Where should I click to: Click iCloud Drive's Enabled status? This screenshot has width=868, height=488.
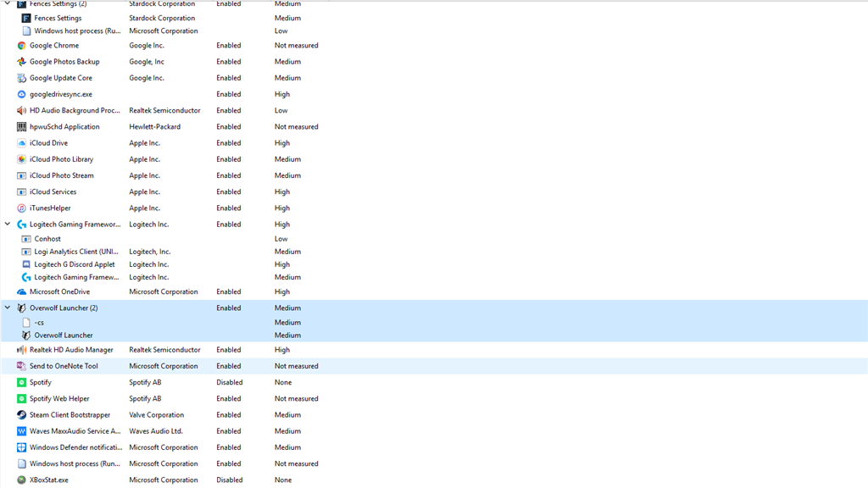pos(229,142)
